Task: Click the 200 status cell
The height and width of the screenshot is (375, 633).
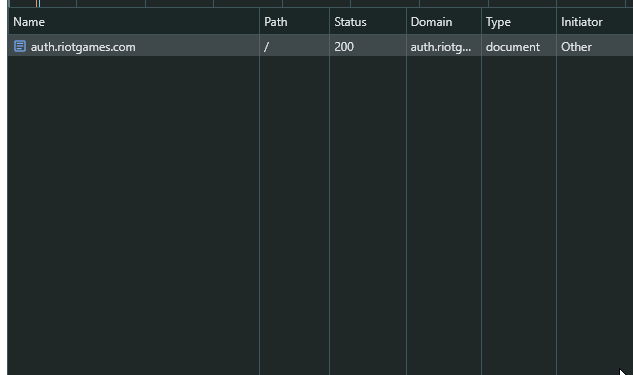Action: (x=368, y=47)
